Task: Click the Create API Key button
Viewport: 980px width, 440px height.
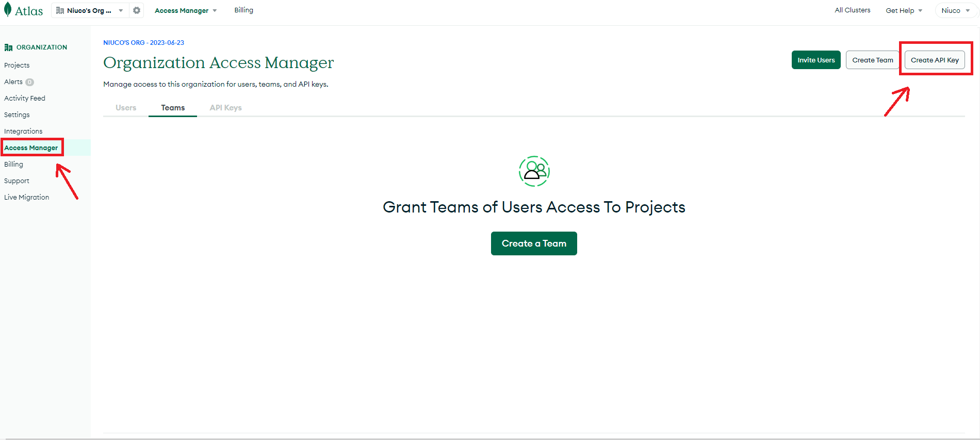Action: pos(935,60)
